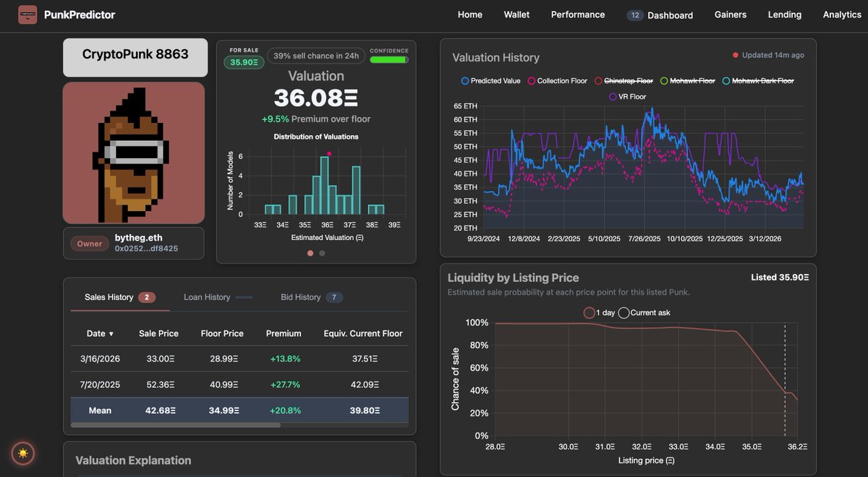Click the 39% sell chance pill
Image resolution: width=868 pixels, height=477 pixels.
click(x=315, y=56)
